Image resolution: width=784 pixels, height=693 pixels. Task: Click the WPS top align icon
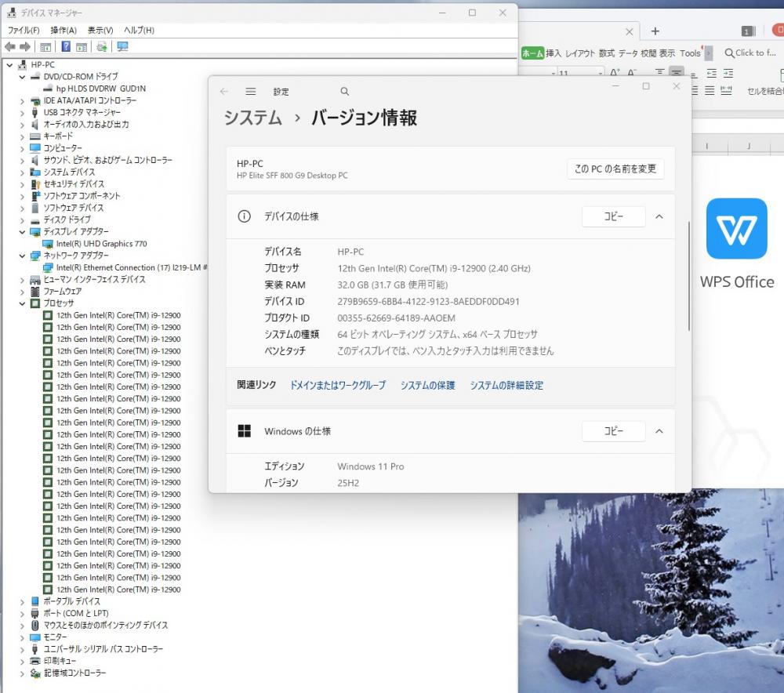pos(660,72)
